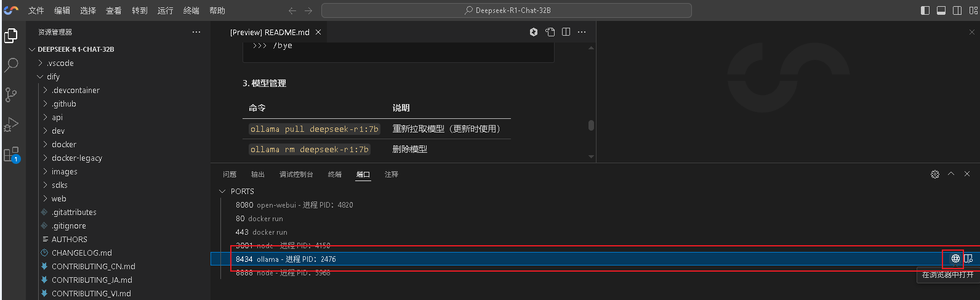The height and width of the screenshot is (300, 980).
Task: Open the Source Control view in activity bar
Action: (11, 94)
